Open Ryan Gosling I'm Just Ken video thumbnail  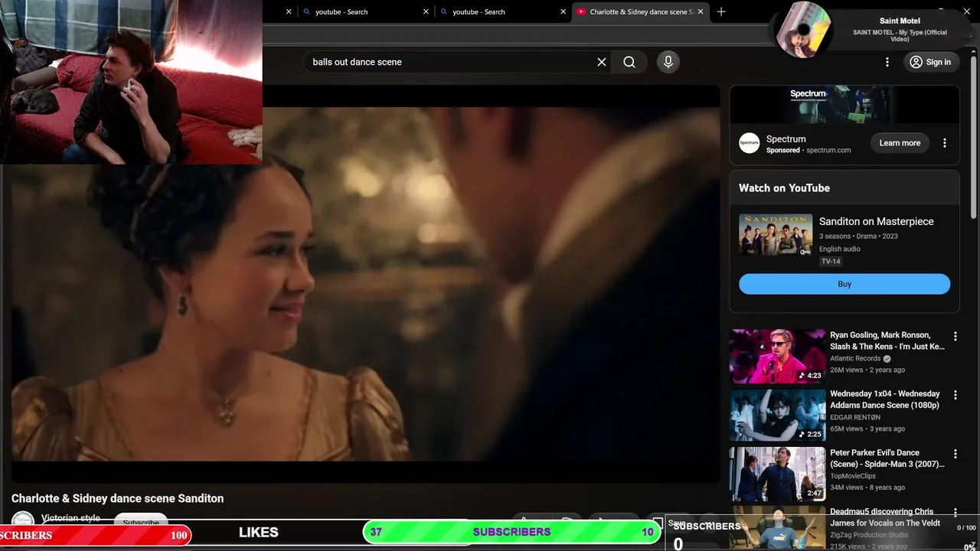(x=777, y=356)
